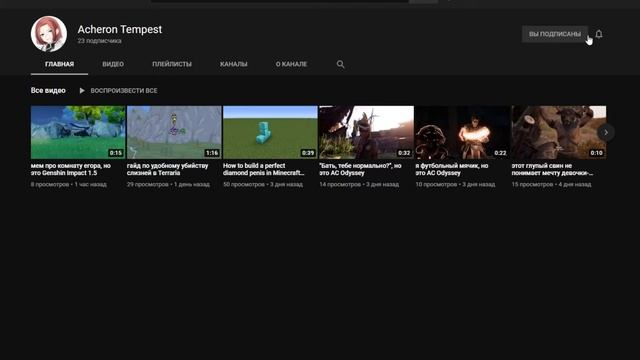Screen dimensions: 640x360
Task: Click '14 просмотров • 3 дня назад' text
Action: pyautogui.click(x=359, y=184)
